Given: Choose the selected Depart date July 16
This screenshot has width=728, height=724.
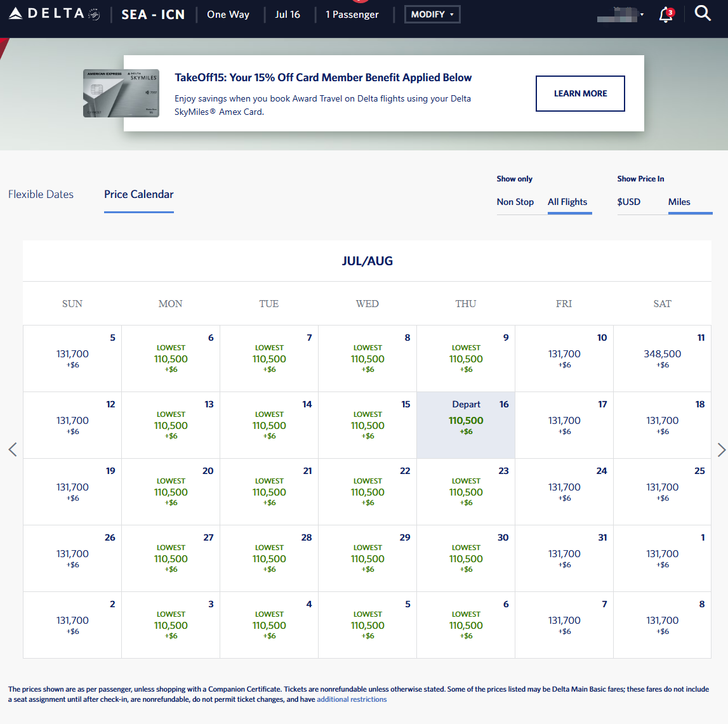Looking at the screenshot, I should tap(466, 425).
